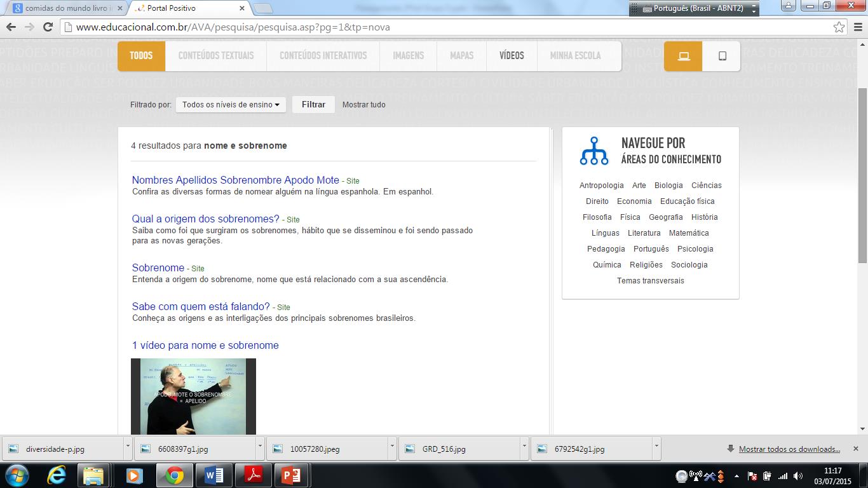The height and width of the screenshot is (488, 868).
Task: Select the VÍDEOS tab
Action: click(x=512, y=56)
